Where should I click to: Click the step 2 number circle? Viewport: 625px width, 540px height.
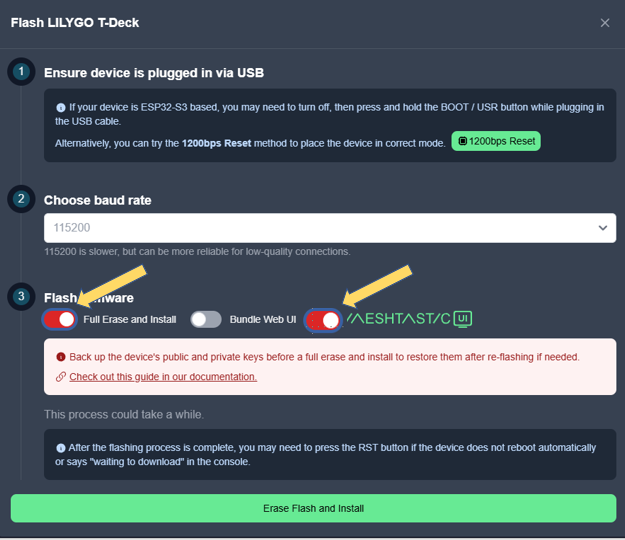click(21, 198)
